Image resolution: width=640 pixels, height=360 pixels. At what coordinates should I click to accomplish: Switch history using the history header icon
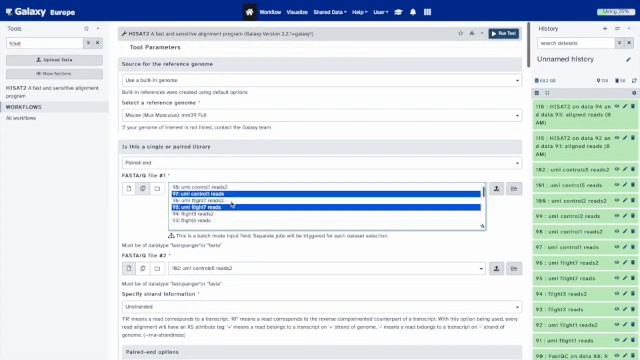[617, 29]
